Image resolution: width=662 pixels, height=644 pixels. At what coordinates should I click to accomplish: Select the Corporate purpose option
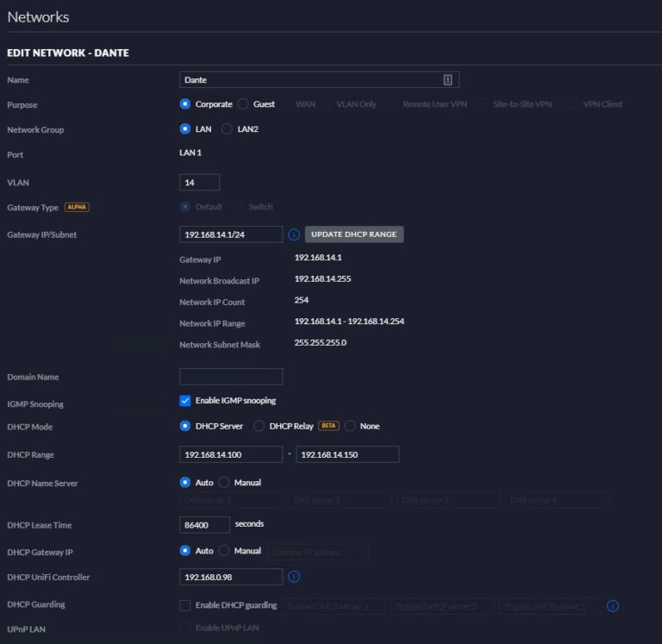pyautogui.click(x=184, y=104)
